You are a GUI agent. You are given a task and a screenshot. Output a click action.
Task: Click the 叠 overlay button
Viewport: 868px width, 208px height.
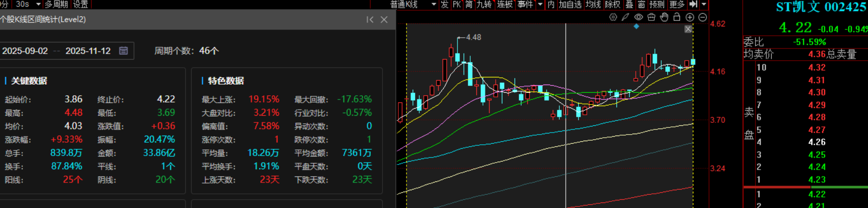(629, 4)
